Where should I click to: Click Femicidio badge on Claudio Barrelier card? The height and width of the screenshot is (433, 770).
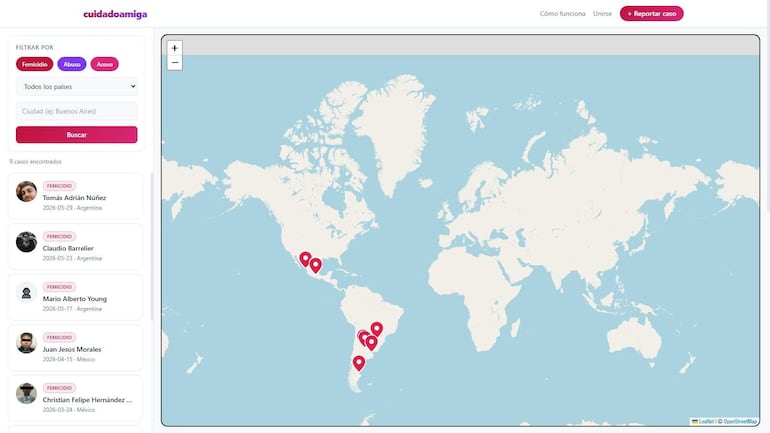click(x=59, y=237)
